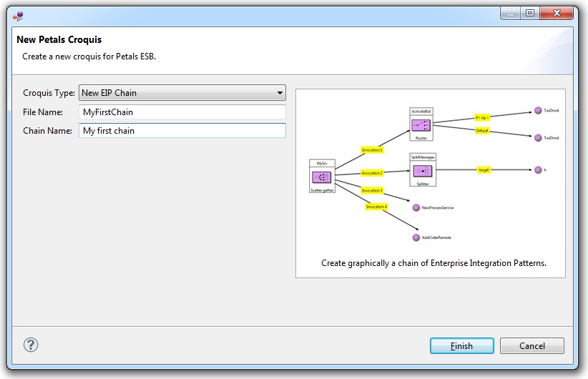The height and width of the screenshot is (379, 588).
Task: Maximize the wizard dialog window
Action: (529, 13)
